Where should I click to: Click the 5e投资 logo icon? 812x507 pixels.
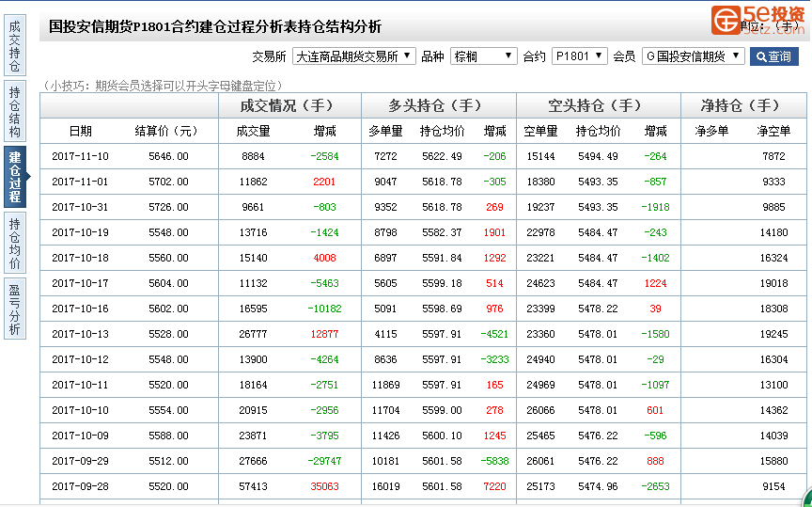tap(726, 20)
